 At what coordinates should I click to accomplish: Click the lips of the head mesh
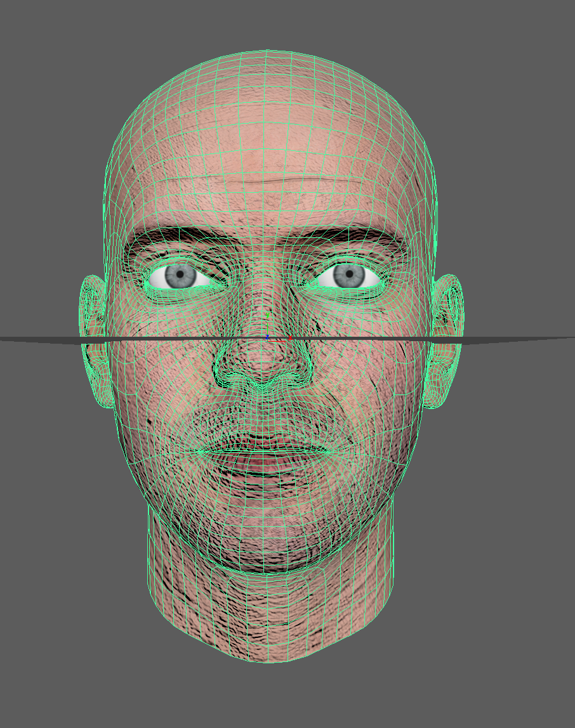tap(263, 453)
